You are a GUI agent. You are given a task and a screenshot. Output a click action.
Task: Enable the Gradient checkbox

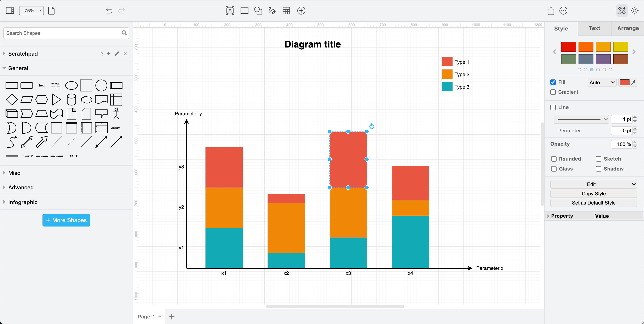[x=553, y=92]
